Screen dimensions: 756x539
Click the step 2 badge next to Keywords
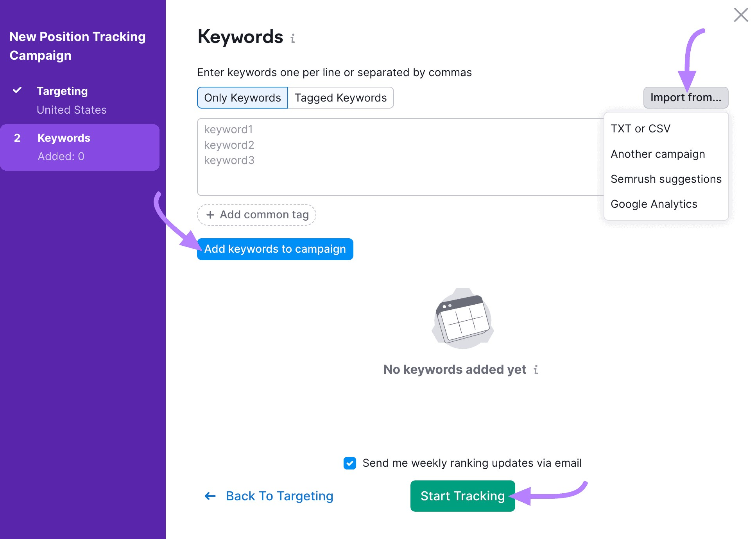17,138
